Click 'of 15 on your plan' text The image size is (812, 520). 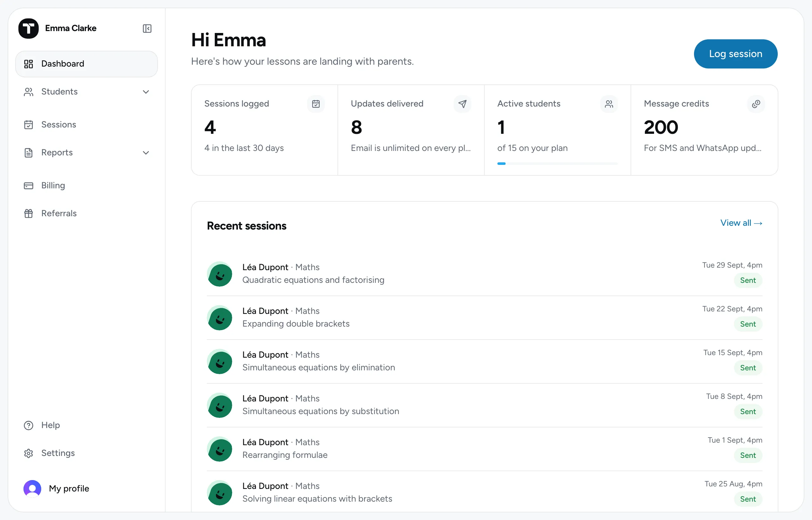(532, 148)
